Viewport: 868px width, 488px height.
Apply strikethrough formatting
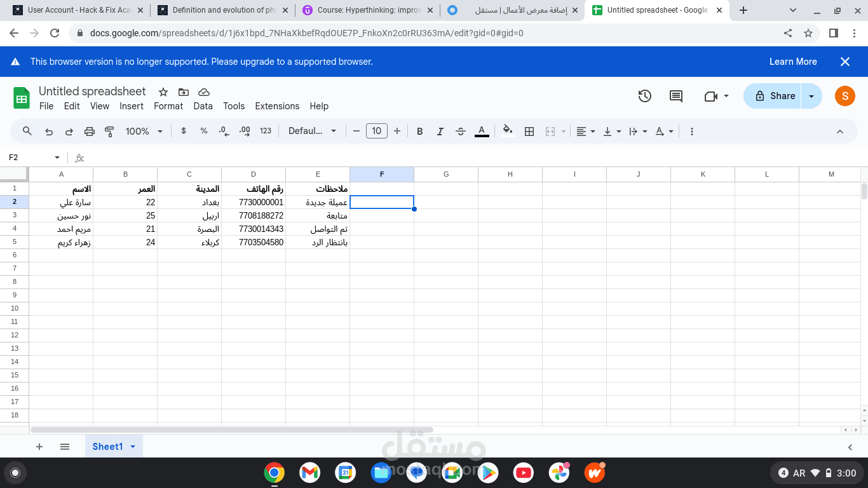(460, 131)
